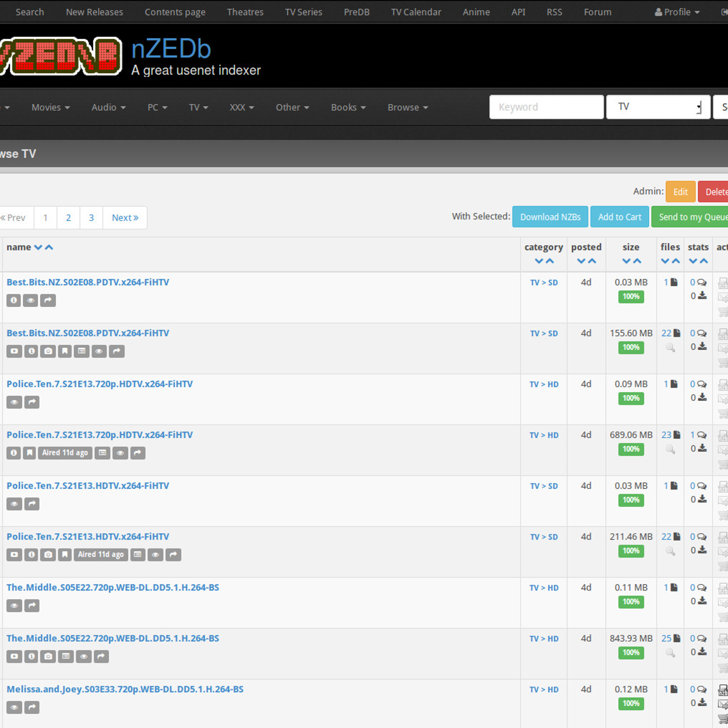Open the Contents page menu item
728x728 pixels.
pos(175,12)
